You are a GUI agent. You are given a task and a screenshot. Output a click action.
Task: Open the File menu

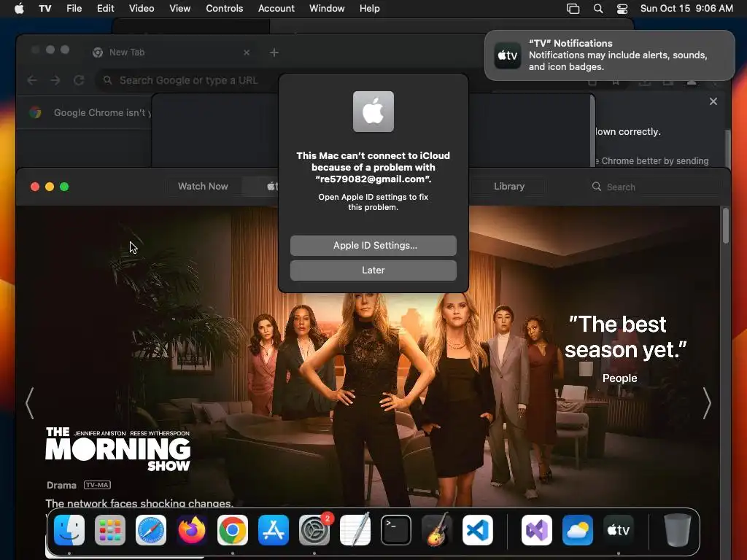click(74, 8)
